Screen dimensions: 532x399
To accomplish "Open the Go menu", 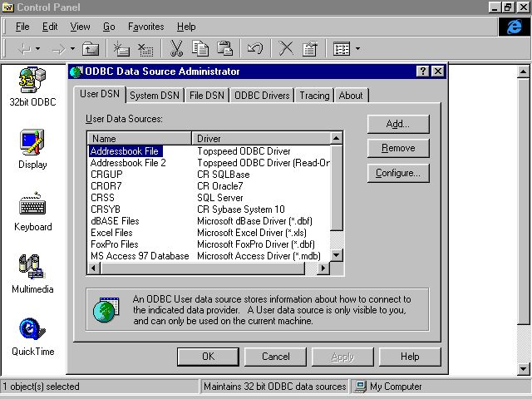I will click(x=109, y=27).
